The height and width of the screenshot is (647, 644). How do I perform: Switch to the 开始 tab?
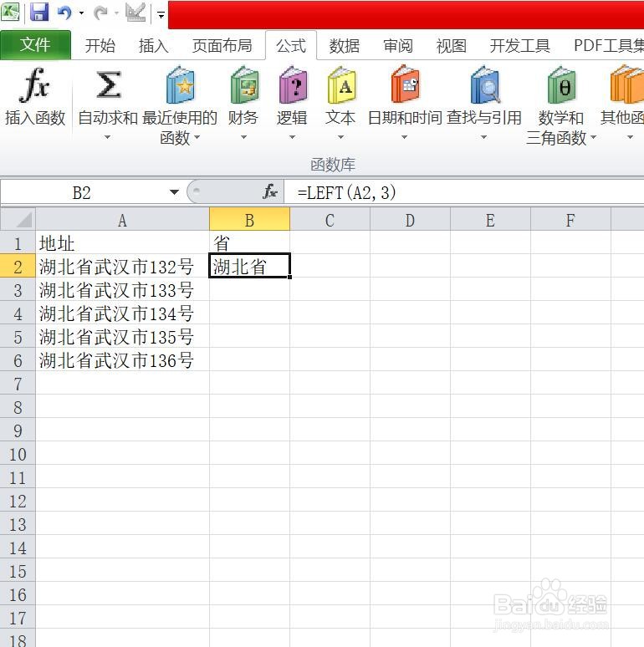100,45
